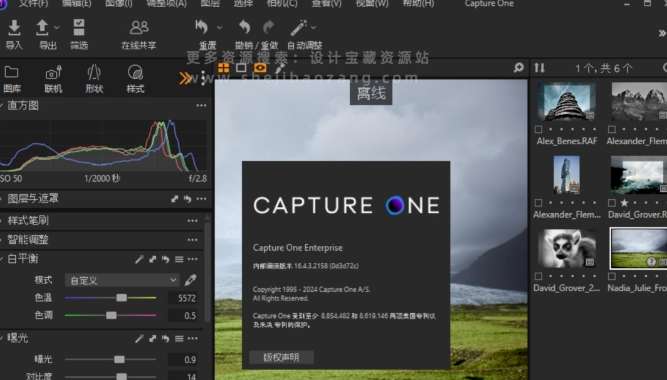Click the pen annotation icon above viewer

[x=279, y=68]
